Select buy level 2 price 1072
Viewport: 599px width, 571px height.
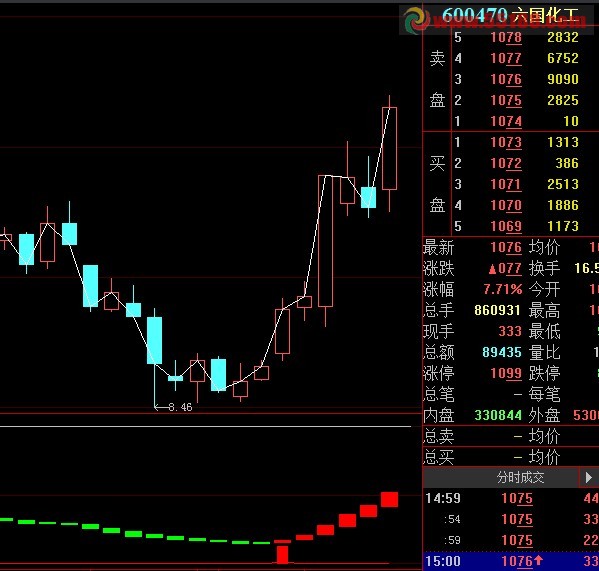506,163
